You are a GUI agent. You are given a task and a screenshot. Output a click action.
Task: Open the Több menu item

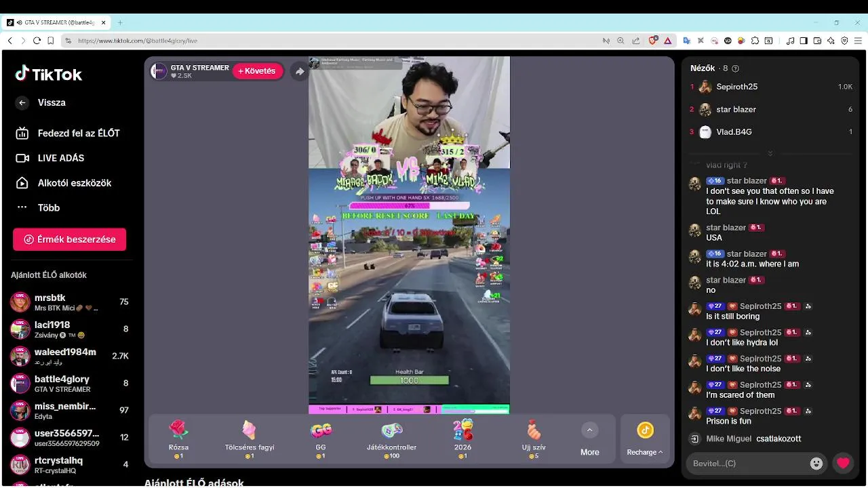pos(39,208)
